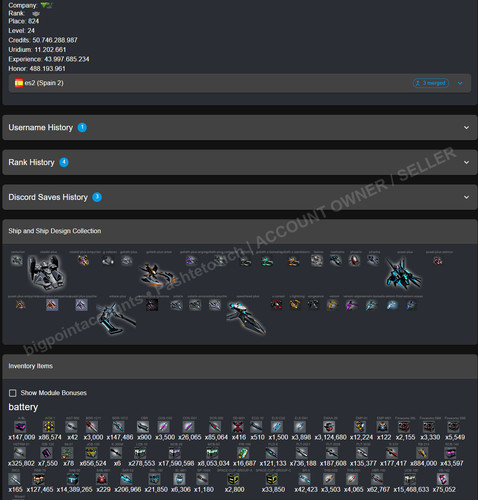Click the 'Level: 24' line
This screenshot has height=500, width=478.
pyautogui.click(x=22, y=31)
